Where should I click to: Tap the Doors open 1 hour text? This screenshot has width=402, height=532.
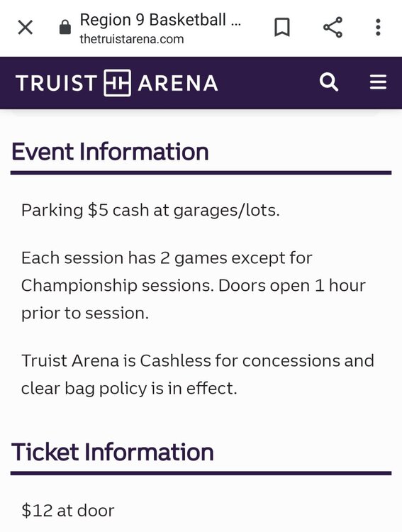[292, 286]
